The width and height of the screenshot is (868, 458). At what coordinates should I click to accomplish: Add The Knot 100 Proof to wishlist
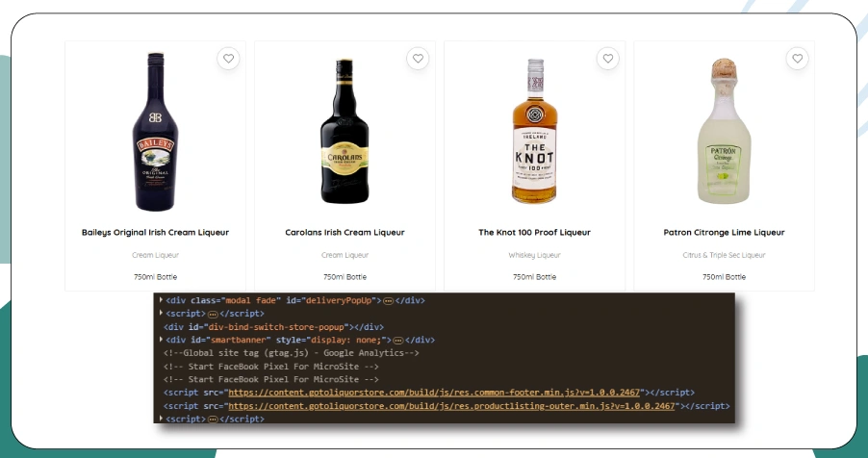tap(607, 59)
